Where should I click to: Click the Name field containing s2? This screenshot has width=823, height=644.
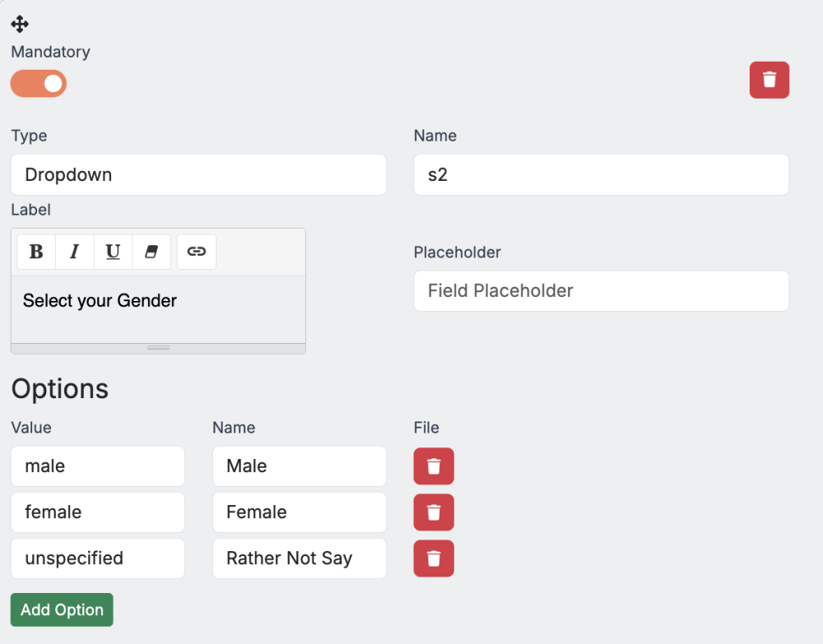tap(601, 174)
